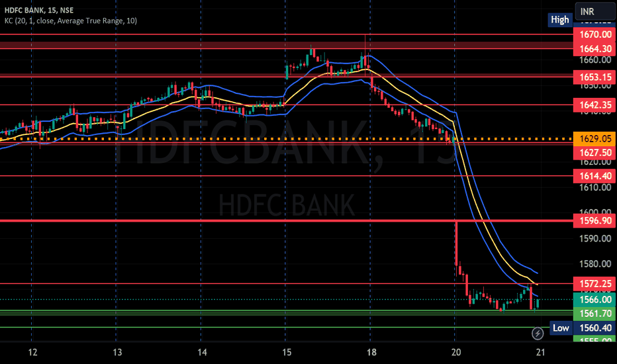The width and height of the screenshot is (617, 364).
Task: Open the INR currency selector
Action: 595,11
